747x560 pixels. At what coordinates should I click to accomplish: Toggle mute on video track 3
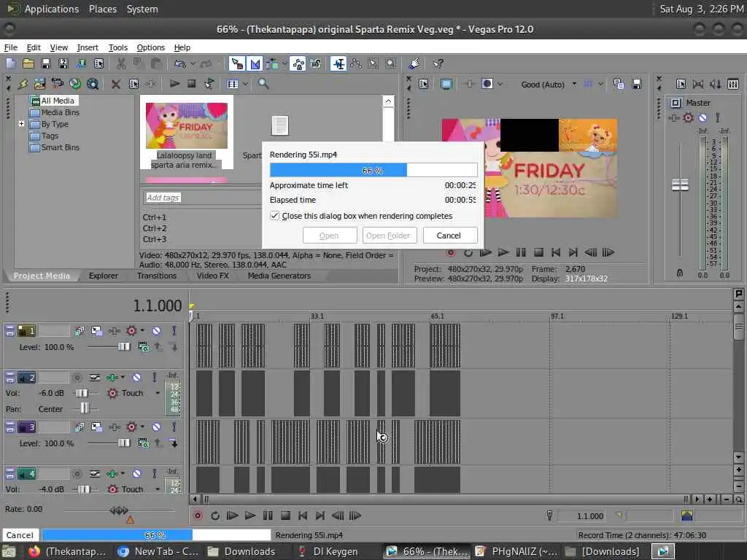tap(156, 427)
